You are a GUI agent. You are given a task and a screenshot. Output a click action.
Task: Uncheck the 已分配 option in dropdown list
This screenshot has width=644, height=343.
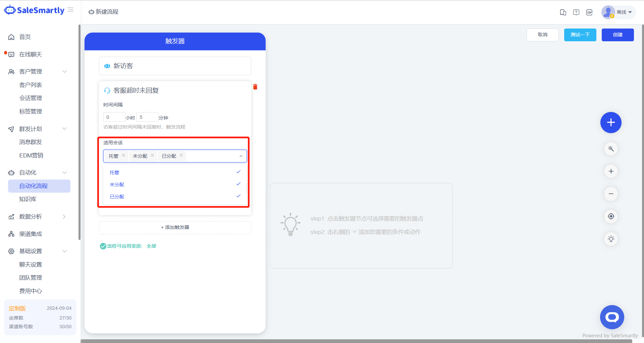click(175, 197)
